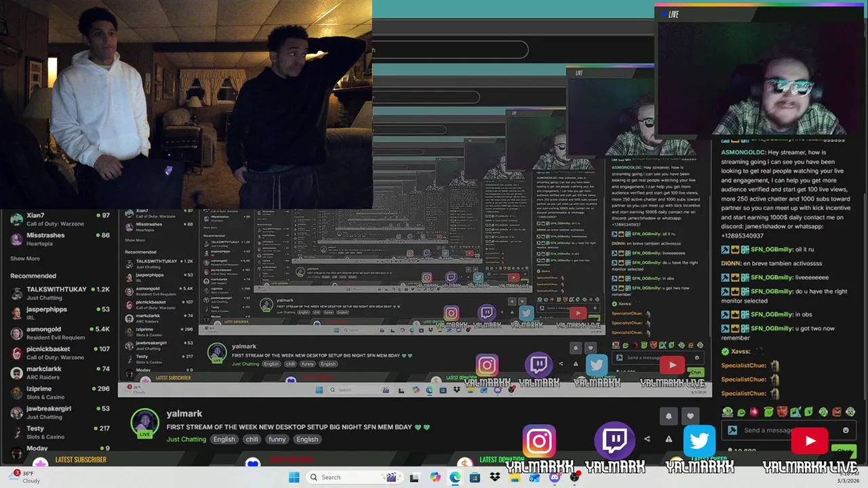Click the verified Xavss username in chat
The width and height of the screenshot is (868, 488).
[740, 352]
